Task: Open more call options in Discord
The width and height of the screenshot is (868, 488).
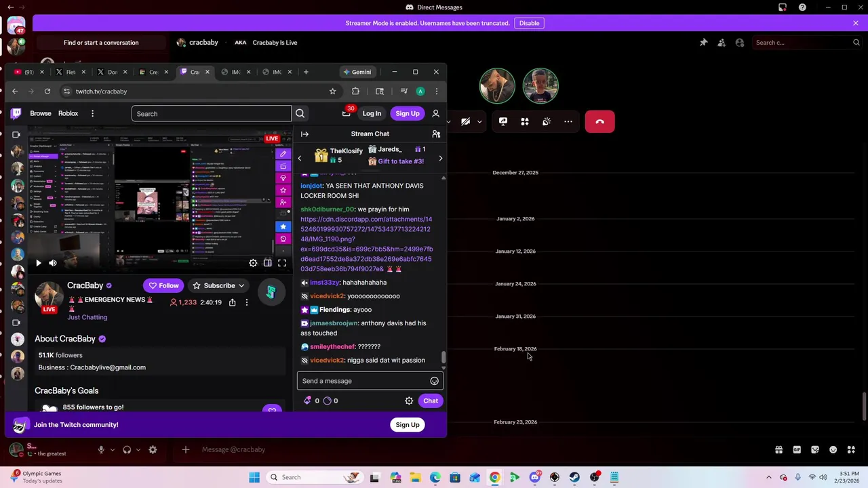Action: click(568, 122)
